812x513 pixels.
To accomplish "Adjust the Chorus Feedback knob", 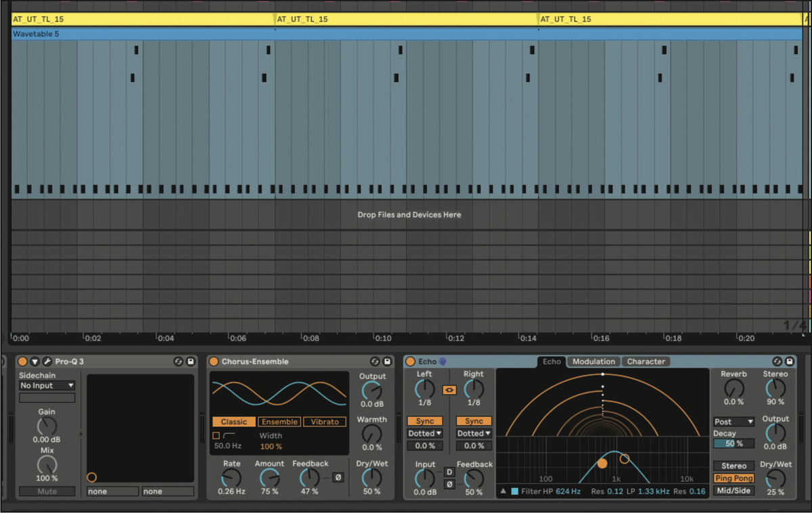I will tap(310, 478).
